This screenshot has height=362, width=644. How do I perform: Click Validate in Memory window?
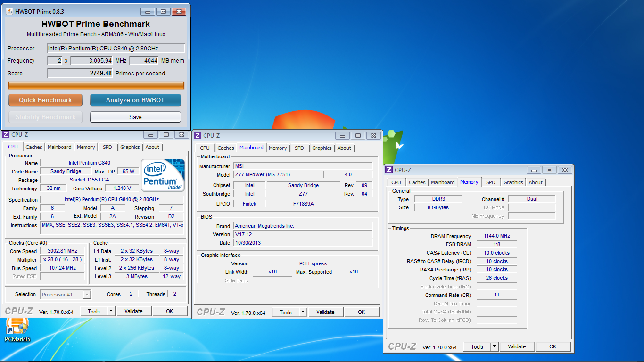(517, 346)
